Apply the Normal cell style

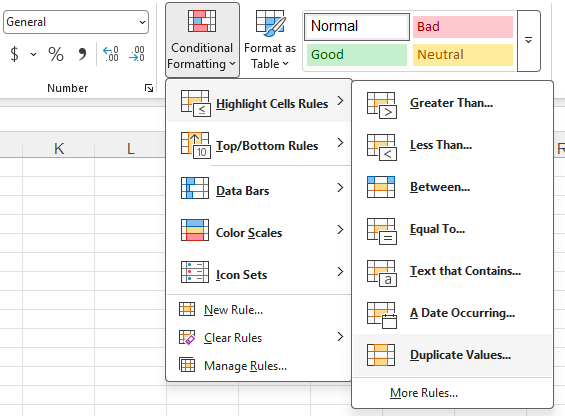point(357,26)
